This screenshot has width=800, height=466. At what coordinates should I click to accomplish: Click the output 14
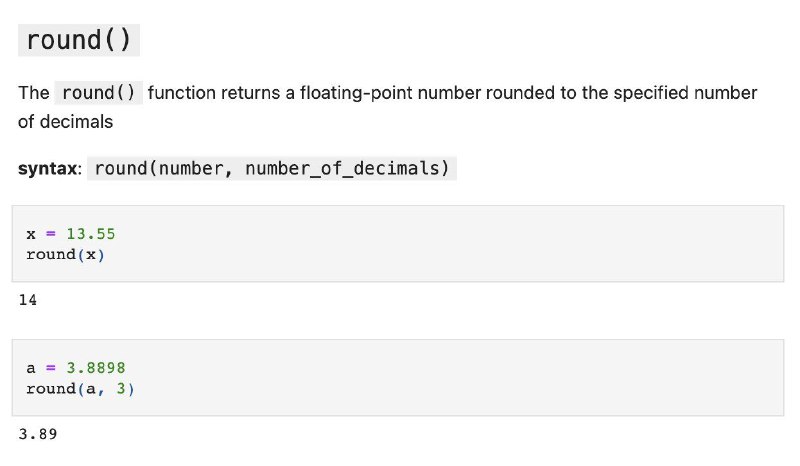(x=28, y=300)
